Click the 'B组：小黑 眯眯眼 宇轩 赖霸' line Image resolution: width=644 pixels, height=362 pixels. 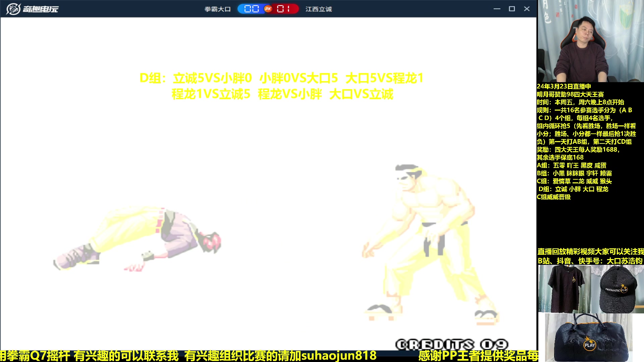[574, 173]
